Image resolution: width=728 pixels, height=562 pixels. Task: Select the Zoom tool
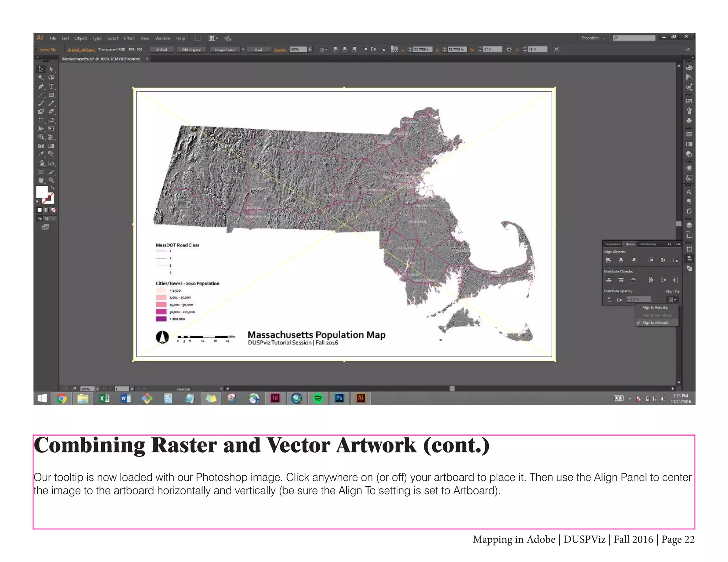point(51,180)
